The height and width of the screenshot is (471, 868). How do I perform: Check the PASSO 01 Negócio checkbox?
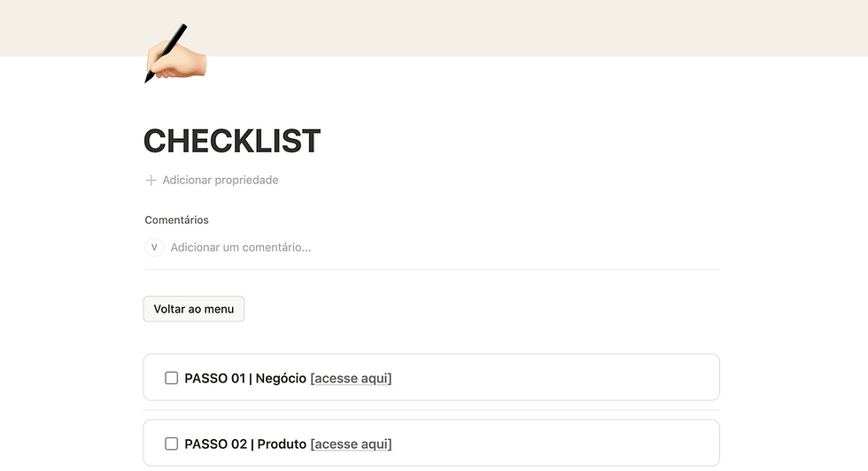coord(172,378)
